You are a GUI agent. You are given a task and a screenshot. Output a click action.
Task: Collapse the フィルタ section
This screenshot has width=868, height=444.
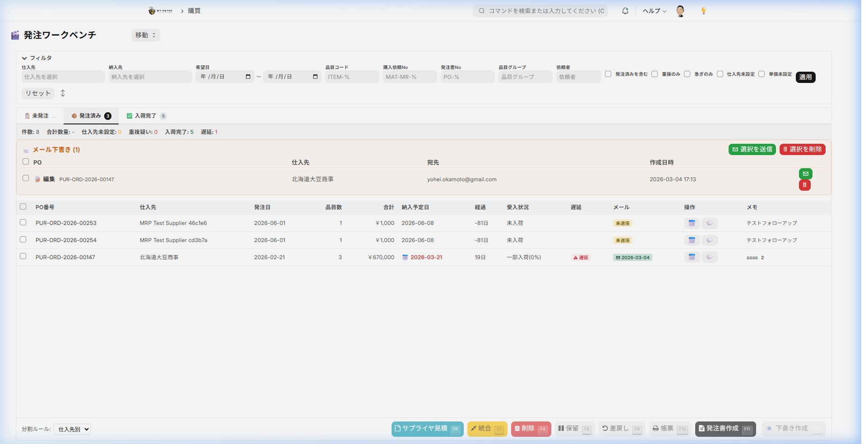[24, 58]
